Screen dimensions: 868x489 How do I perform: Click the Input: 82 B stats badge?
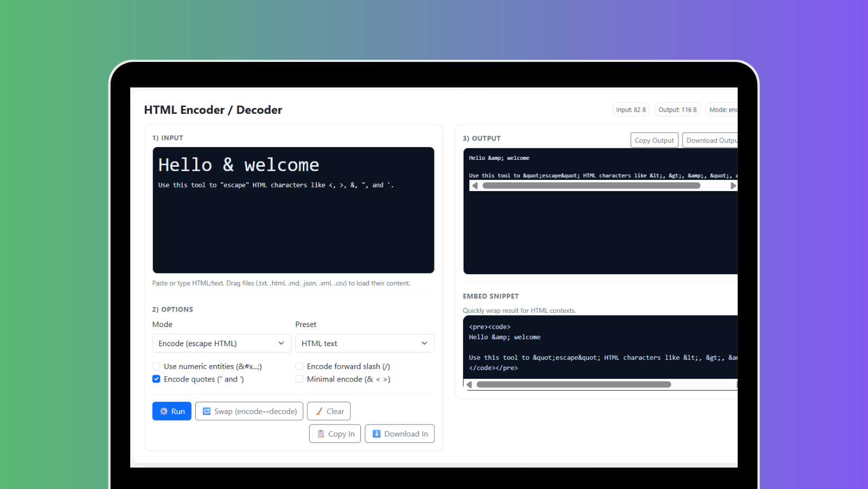631,109
